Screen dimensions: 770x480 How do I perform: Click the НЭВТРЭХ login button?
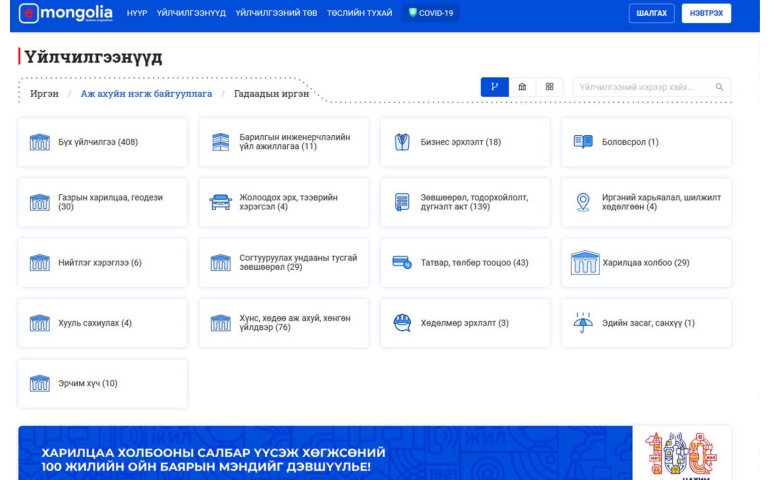[x=706, y=13]
